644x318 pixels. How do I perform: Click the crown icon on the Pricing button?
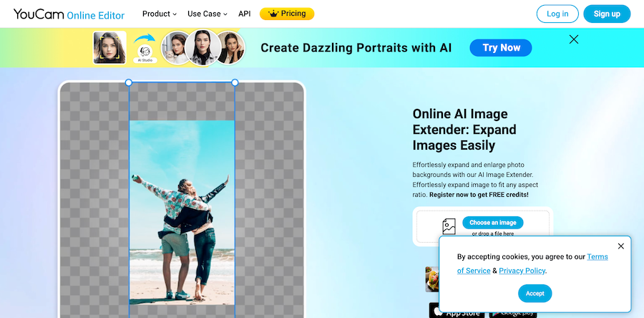click(273, 14)
